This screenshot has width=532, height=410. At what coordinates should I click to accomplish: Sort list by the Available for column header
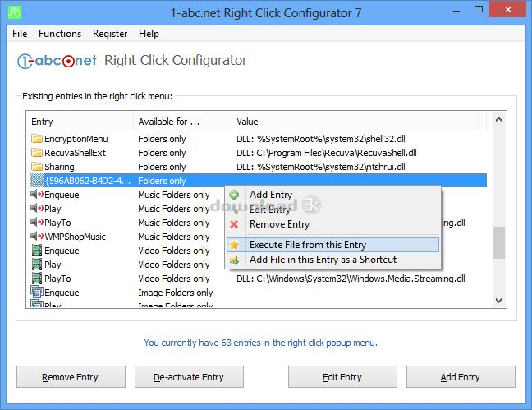click(182, 122)
